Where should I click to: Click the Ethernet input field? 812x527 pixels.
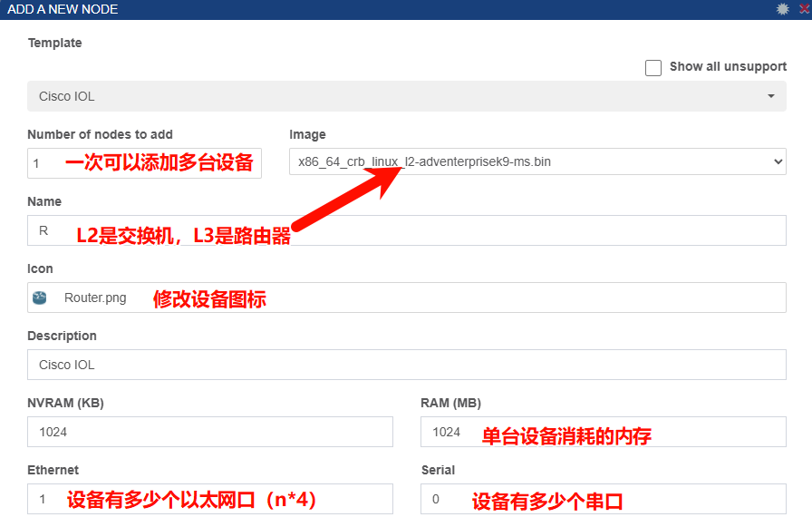point(209,499)
